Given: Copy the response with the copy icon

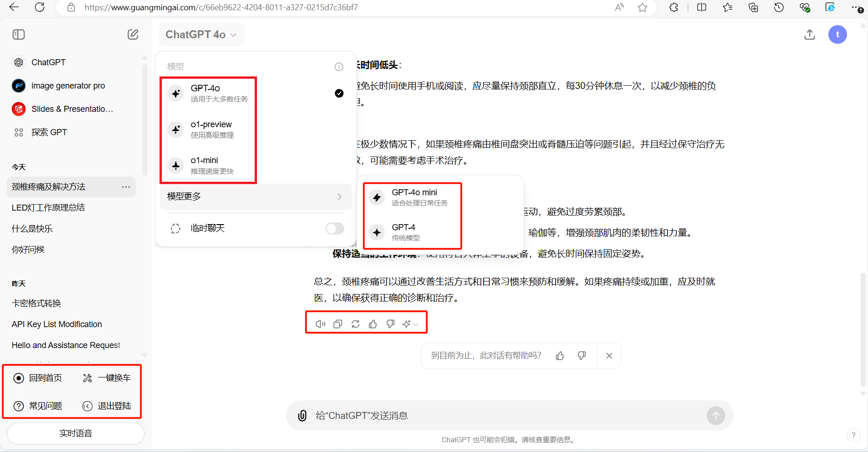Looking at the screenshot, I should click(338, 324).
